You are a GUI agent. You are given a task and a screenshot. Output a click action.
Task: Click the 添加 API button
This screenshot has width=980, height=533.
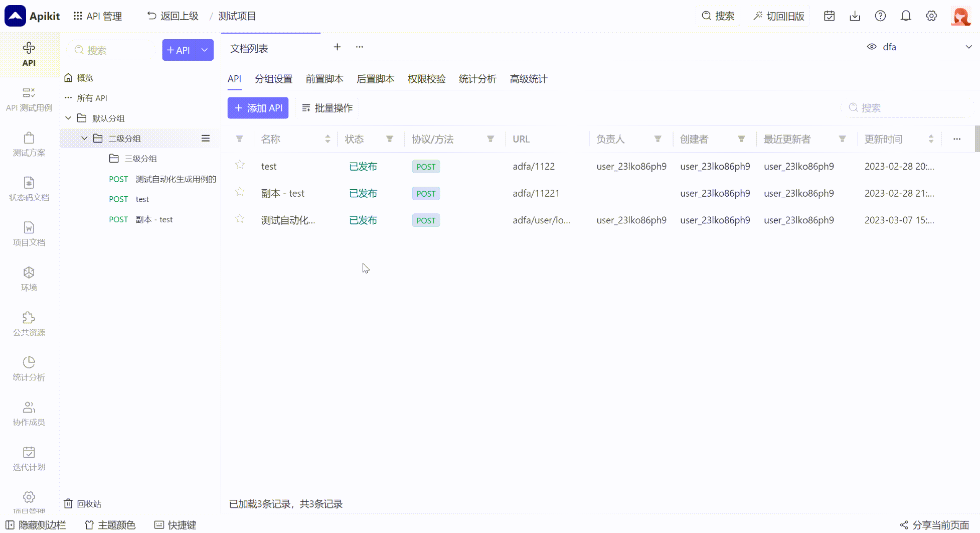(258, 108)
